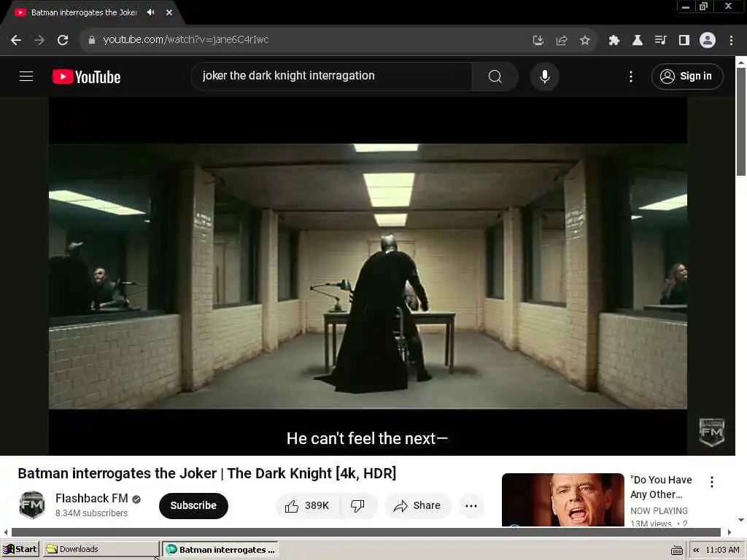Dislike the video with thumbs down
747x560 pixels.
tap(357, 506)
